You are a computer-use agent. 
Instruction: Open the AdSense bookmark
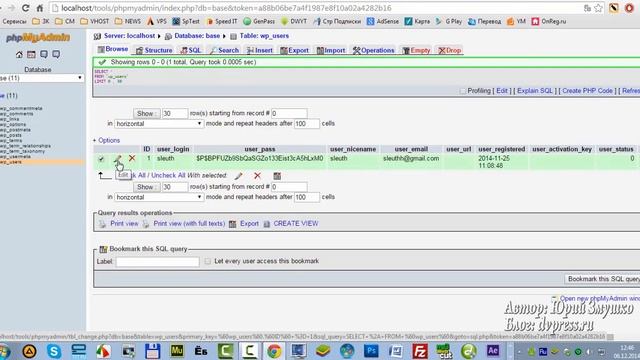[x=383, y=21]
